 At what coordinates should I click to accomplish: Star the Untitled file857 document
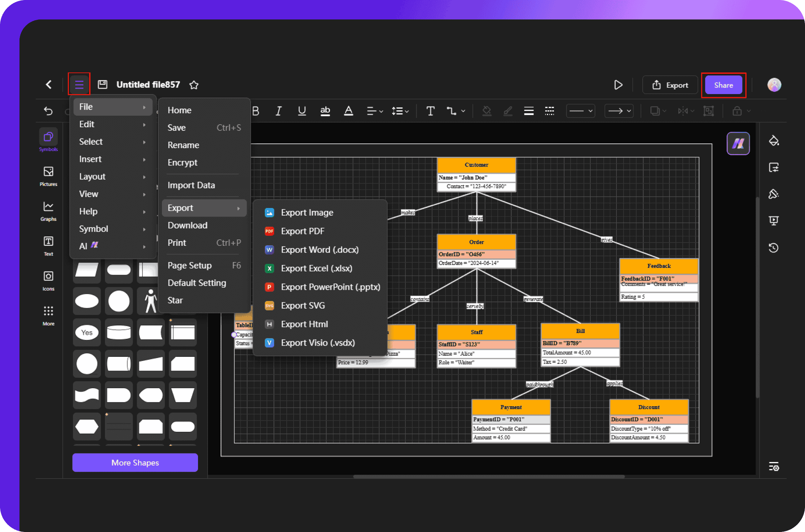(194, 85)
